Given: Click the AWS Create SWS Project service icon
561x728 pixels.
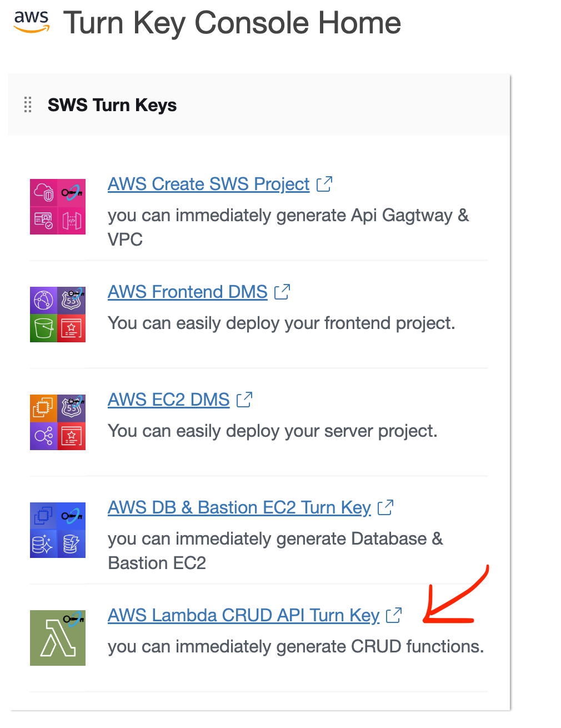Looking at the screenshot, I should (x=58, y=207).
